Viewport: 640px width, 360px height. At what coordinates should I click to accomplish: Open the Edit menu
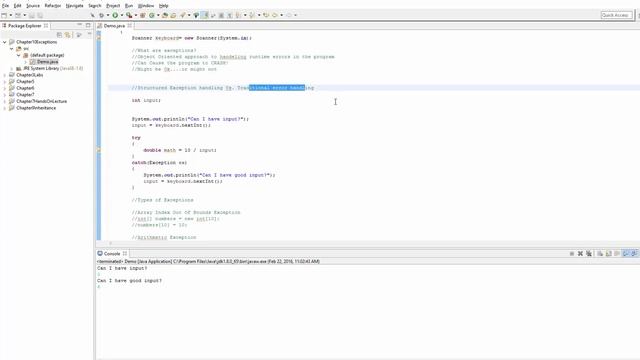[18, 6]
